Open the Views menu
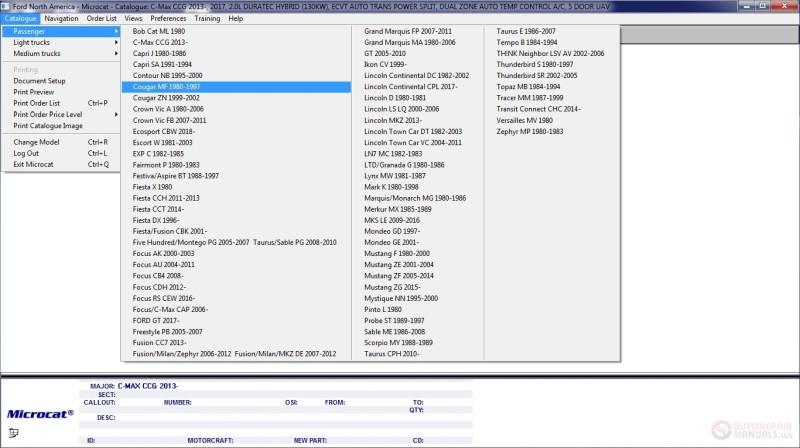This screenshot has height=448, width=800. click(x=133, y=18)
